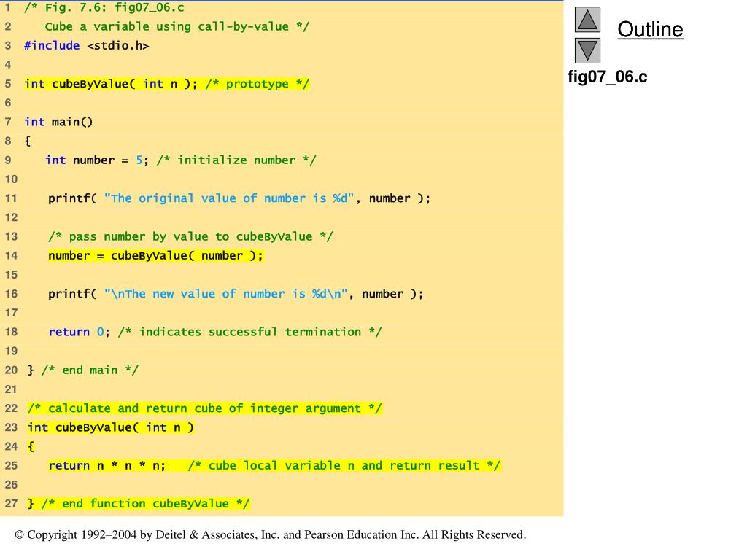Click function header on line 23
This screenshot has height=560, width=747.
point(111,427)
